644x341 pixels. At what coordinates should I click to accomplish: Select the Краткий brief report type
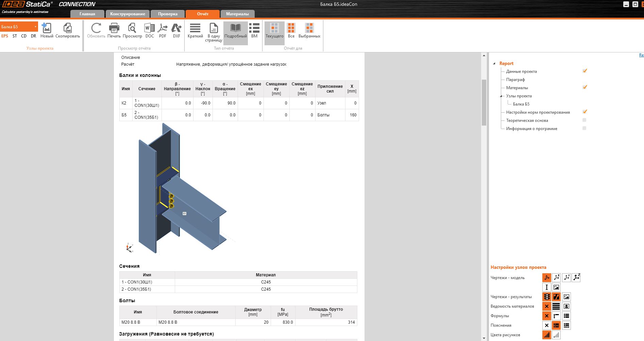tap(195, 30)
